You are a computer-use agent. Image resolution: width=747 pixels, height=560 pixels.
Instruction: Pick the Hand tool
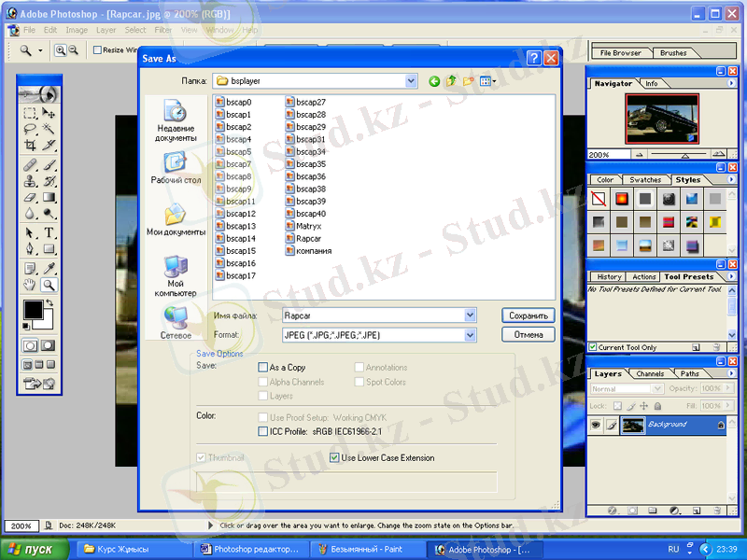pos(30,285)
